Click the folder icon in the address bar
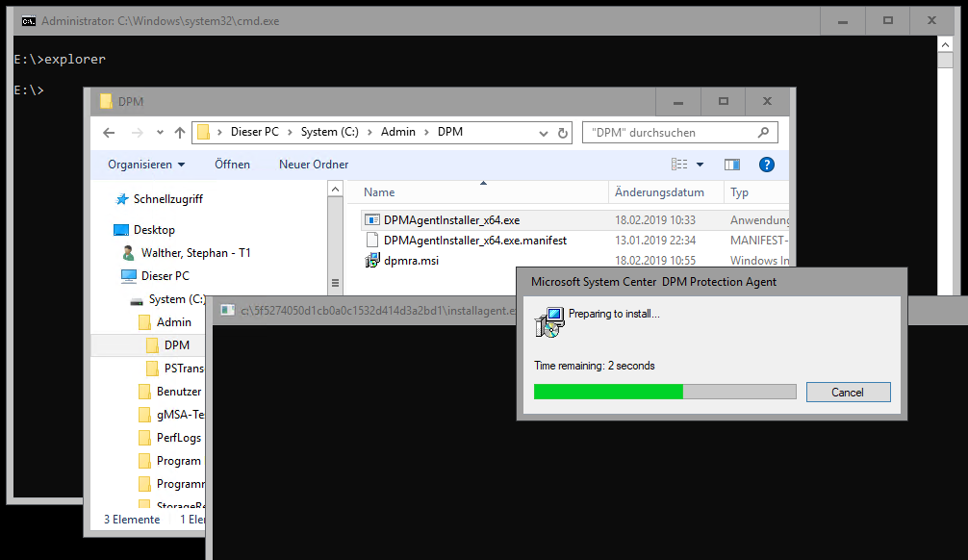 [203, 132]
